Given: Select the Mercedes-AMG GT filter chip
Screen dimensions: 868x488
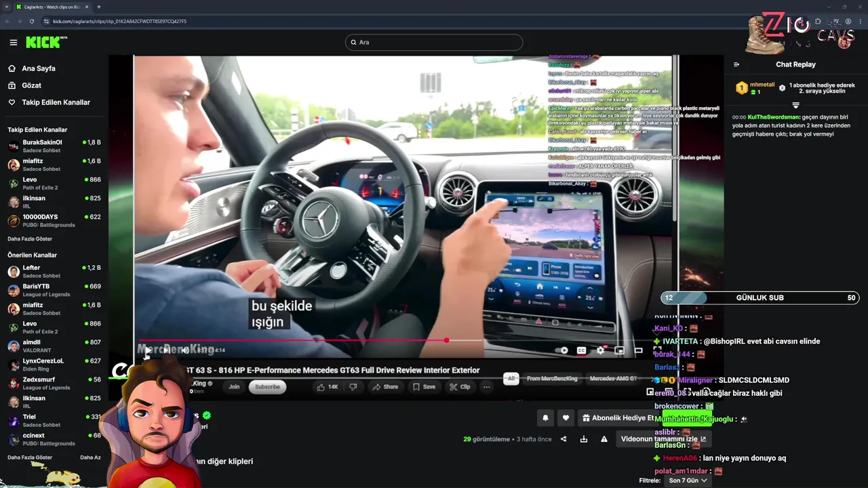Looking at the screenshot, I should (613, 379).
